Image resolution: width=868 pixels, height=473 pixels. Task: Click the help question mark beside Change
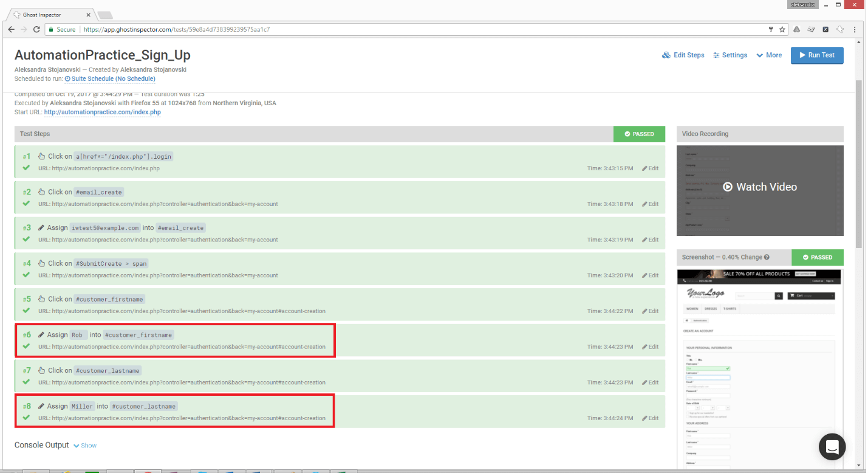tap(767, 257)
